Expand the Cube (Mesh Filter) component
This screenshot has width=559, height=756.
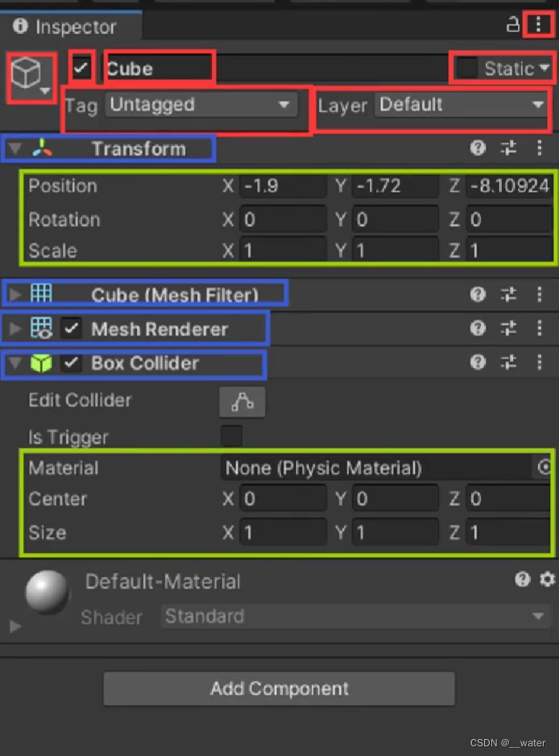[x=14, y=294]
